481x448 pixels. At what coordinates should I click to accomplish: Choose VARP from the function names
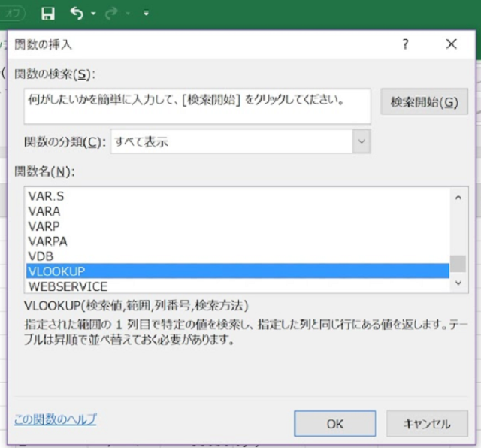click(44, 226)
